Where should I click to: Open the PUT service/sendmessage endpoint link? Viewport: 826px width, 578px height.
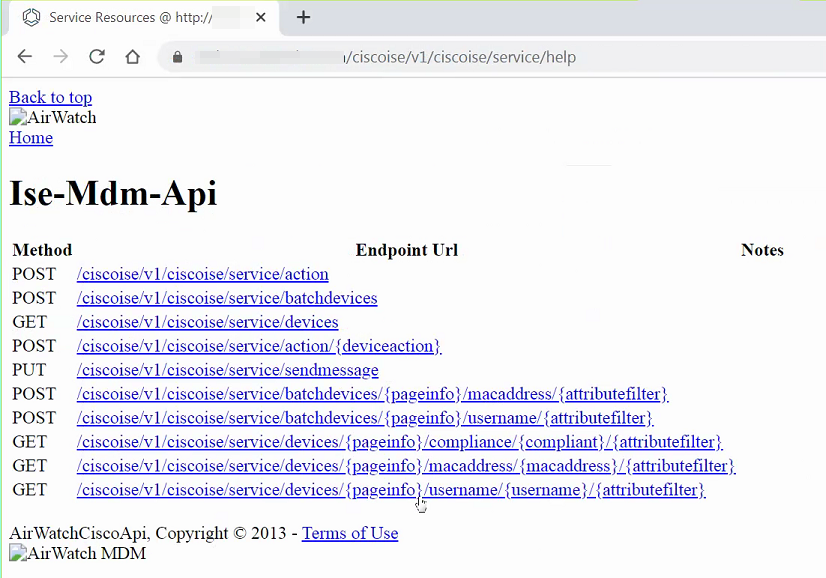coord(227,370)
